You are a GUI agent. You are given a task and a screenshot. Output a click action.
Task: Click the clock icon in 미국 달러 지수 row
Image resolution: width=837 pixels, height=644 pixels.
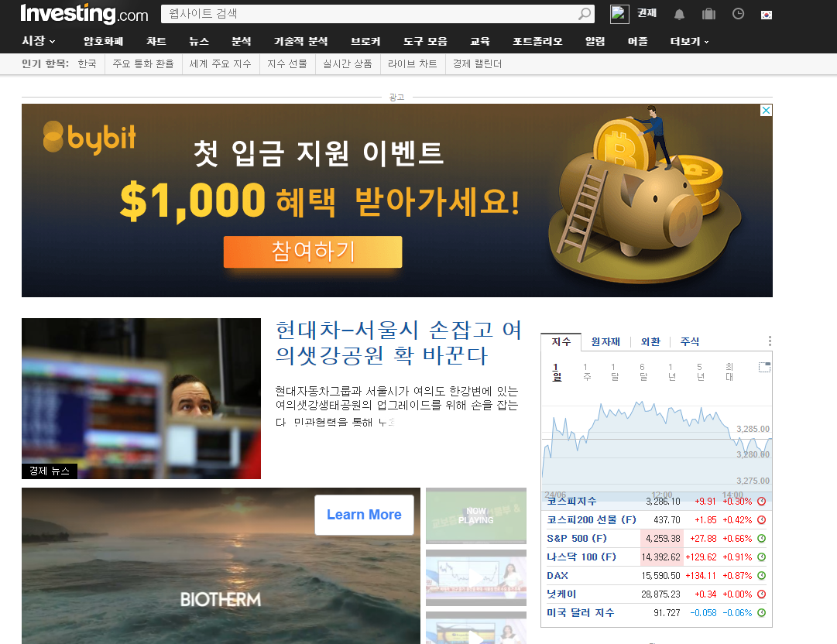coord(762,612)
